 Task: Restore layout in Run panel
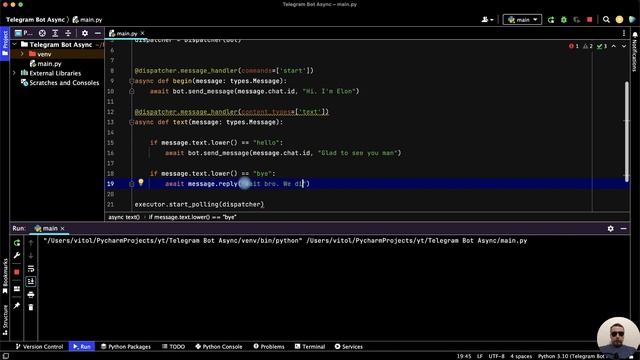click(17, 289)
